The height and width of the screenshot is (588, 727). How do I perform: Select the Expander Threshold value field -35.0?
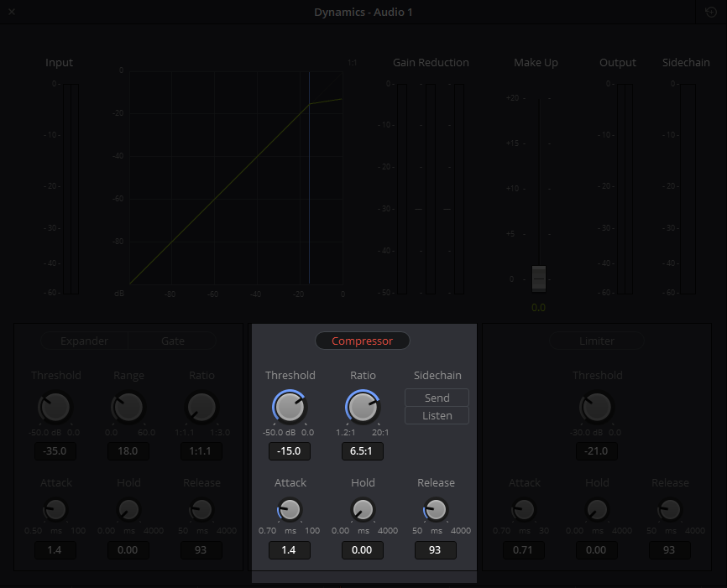pos(55,451)
